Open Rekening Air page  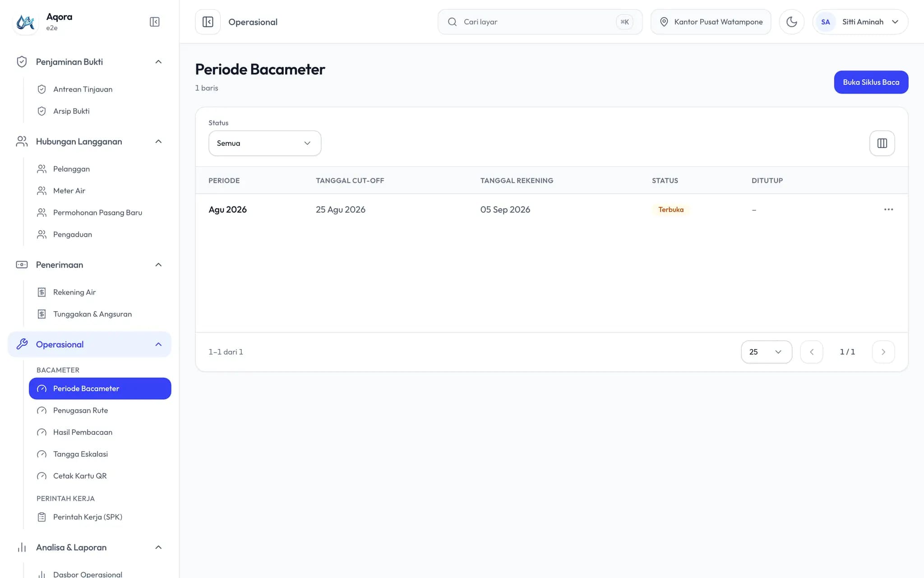[100, 292]
